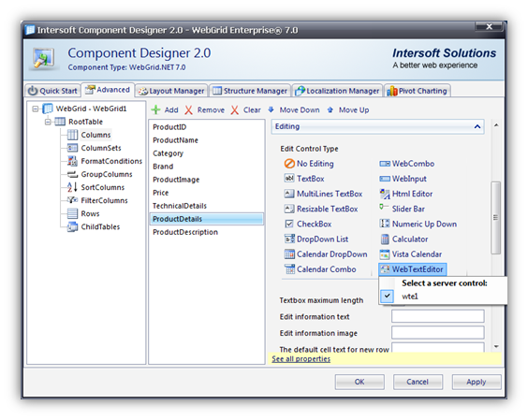The height and width of the screenshot is (420, 528).
Task: Click the properties panel scrollbar thumb
Action: pos(495,217)
